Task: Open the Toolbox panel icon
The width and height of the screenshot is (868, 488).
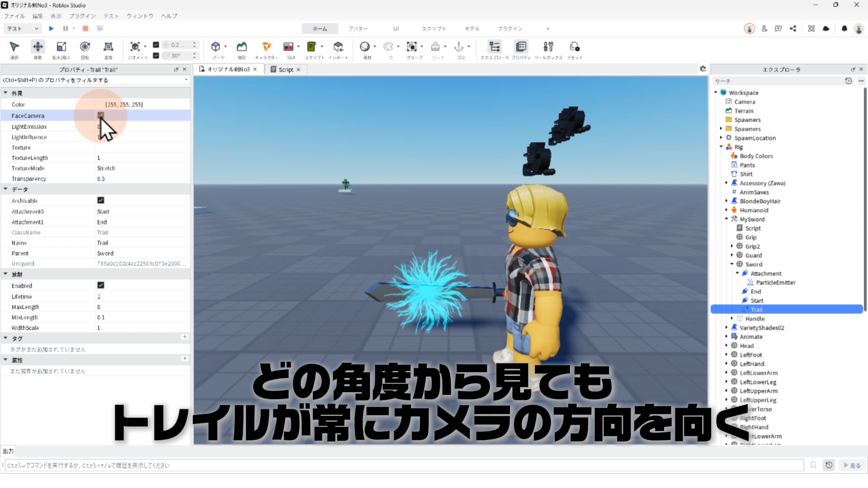Action: [548, 47]
